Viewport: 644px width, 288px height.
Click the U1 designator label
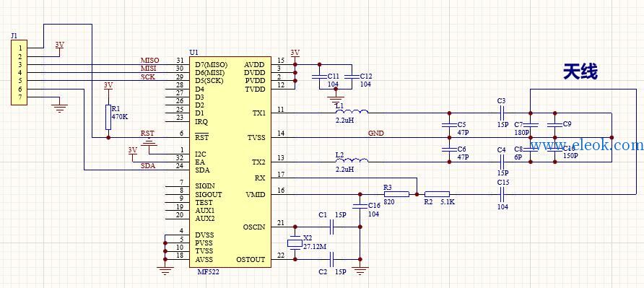pos(193,53)
